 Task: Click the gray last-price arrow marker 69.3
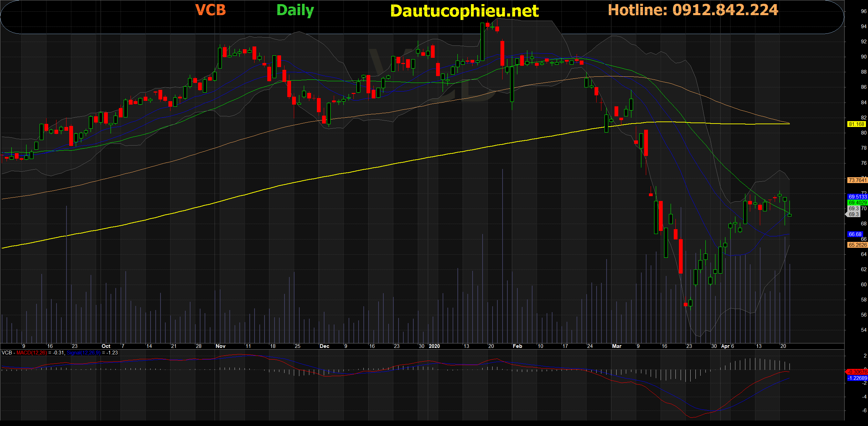[853, 214]
